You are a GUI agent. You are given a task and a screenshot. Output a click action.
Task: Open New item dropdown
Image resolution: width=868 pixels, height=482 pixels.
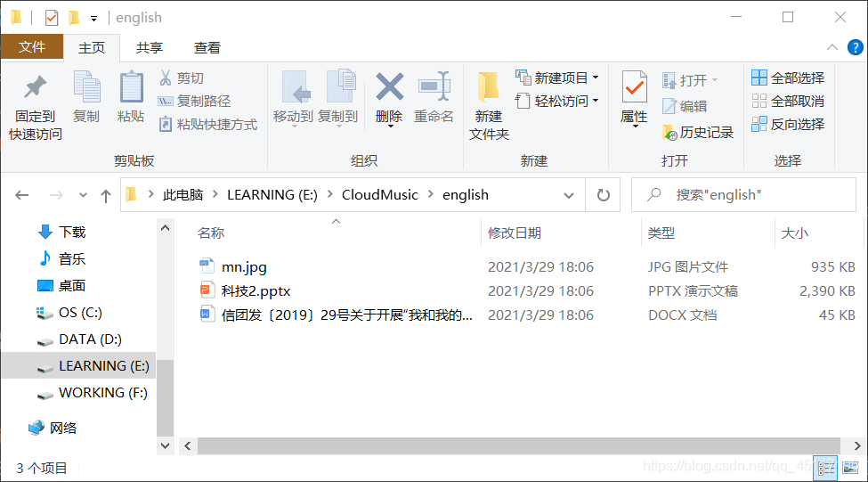[x=557, y=78]
